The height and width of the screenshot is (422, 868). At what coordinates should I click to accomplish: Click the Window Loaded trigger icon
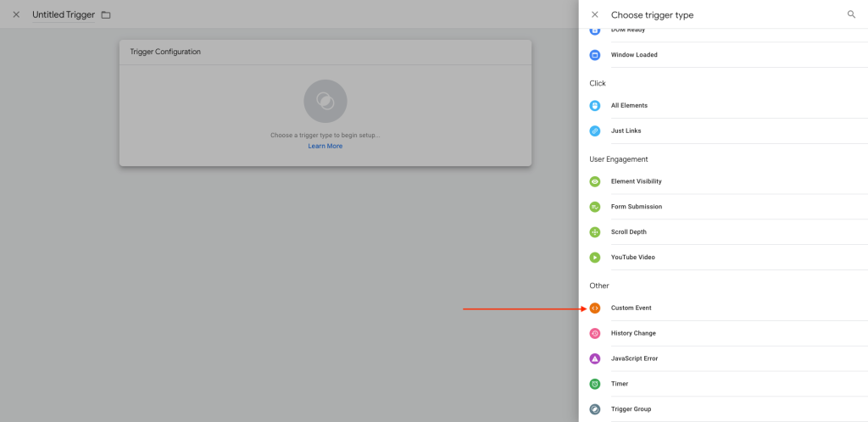pos(594,55)
